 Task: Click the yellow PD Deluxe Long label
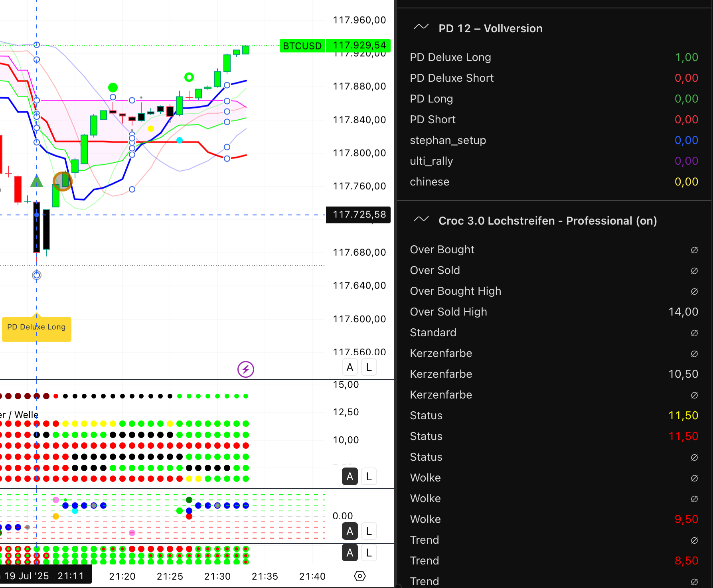tap(37, 328)
